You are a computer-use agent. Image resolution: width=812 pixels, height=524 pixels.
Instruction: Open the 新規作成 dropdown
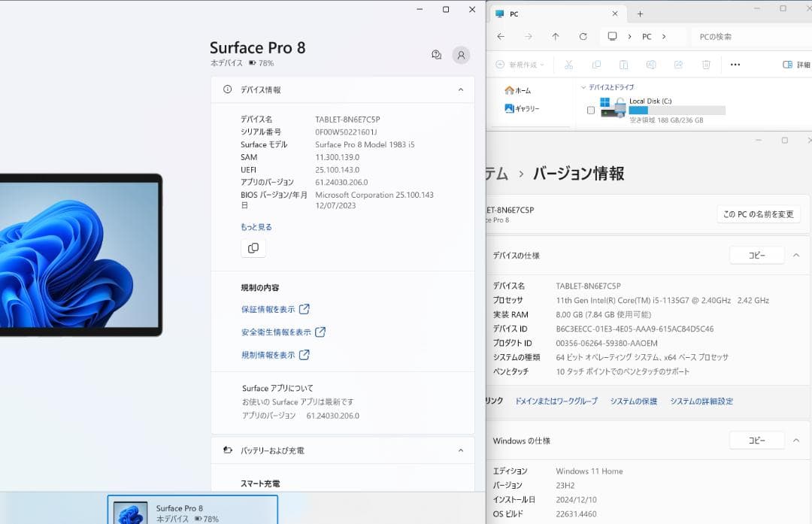[521, 65]
